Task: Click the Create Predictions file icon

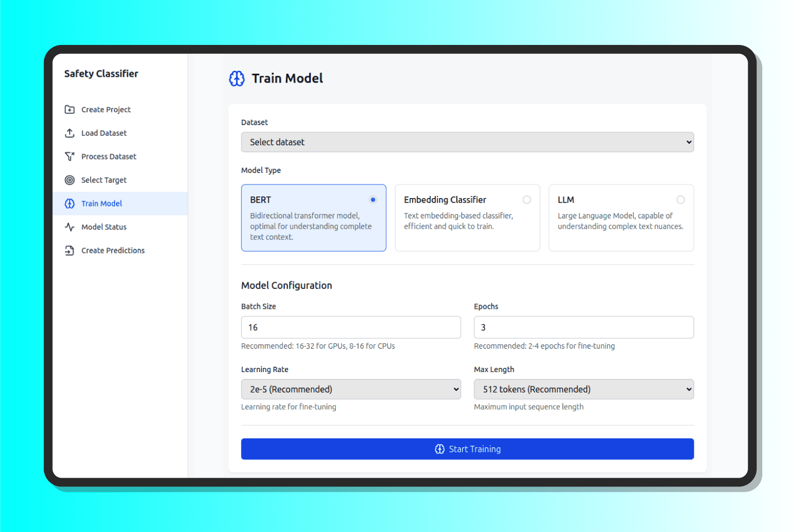Action: point(70,251)
